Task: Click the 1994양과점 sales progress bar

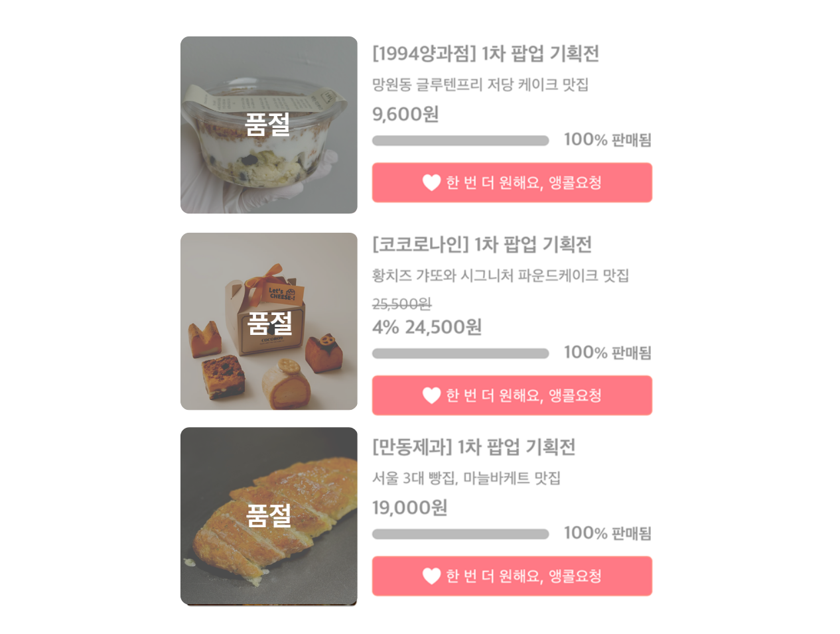Action: [x=460, y=141]
